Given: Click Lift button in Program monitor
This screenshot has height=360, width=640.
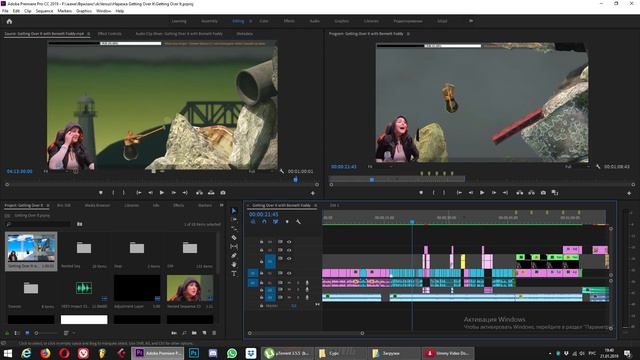Looking at the screenshot, I should (x=519, y=193).
